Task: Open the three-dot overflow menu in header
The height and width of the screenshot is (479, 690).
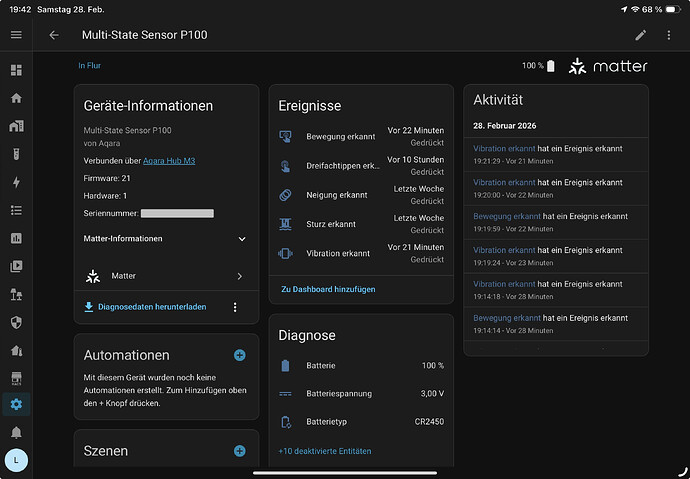Action: (671, 35)
